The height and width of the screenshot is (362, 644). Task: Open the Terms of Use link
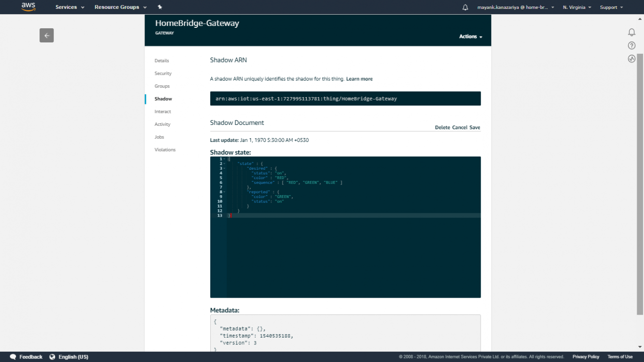(620, 357)
